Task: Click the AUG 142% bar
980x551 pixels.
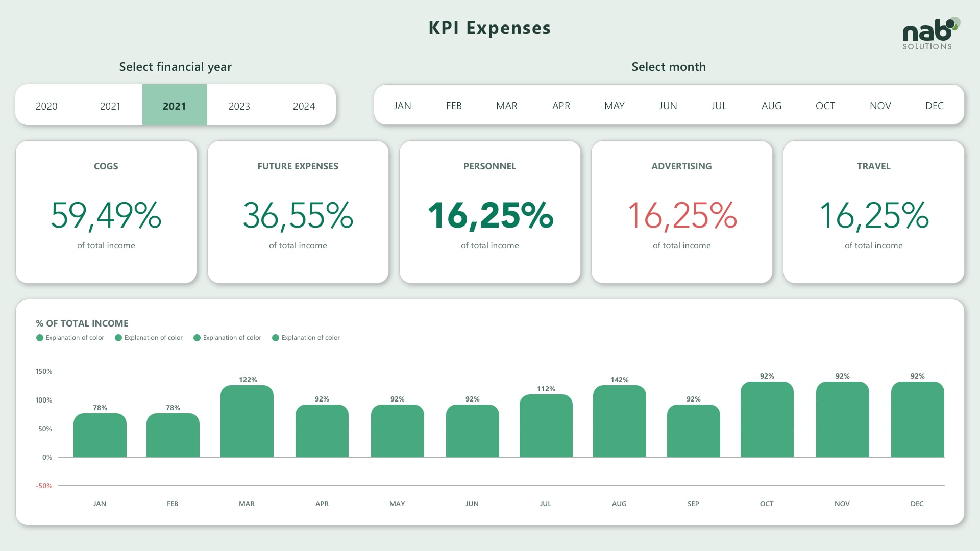Action: point(619,421)
